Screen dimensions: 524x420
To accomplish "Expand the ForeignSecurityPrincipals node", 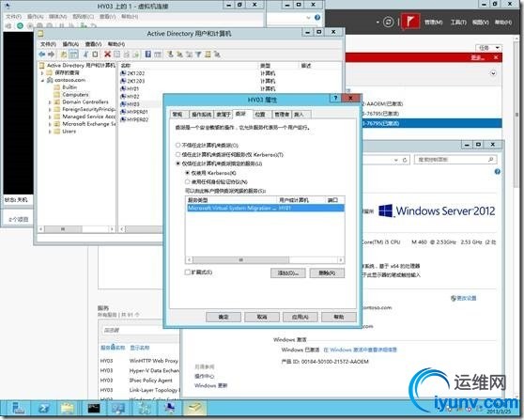I will point(50,109).
